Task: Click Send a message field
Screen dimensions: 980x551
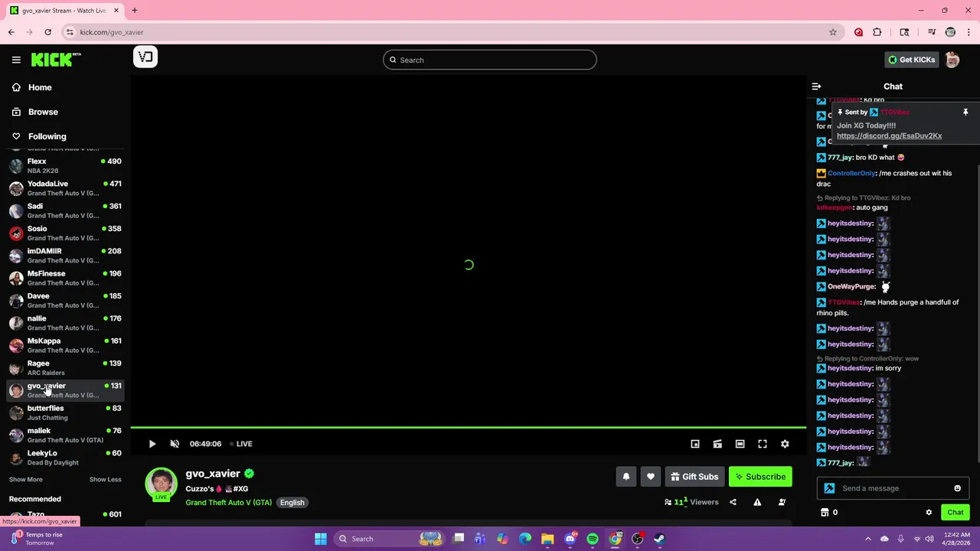Action: 894,488
